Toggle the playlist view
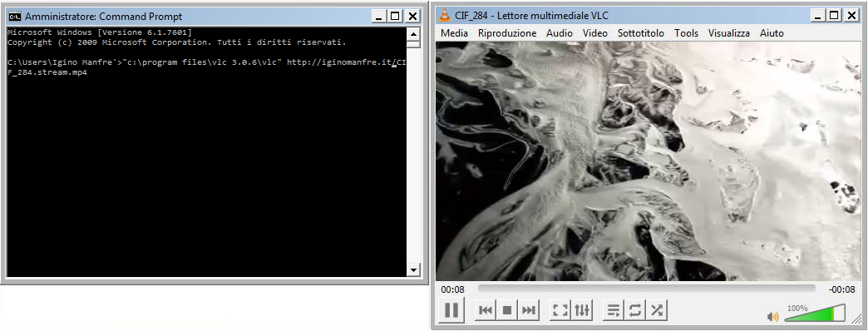 (614, 310)
